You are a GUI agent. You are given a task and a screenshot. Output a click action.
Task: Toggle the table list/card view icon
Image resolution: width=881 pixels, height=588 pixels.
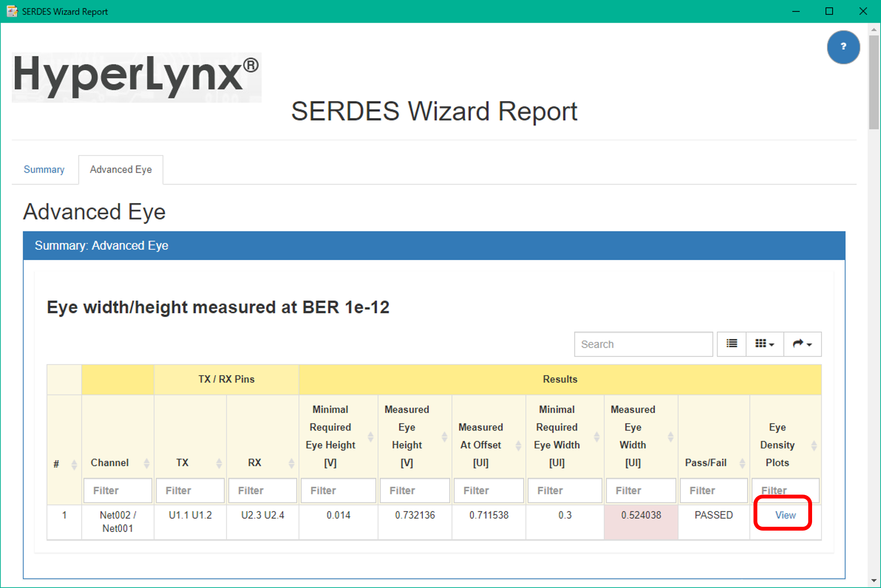pyautogui.click(x=732, y=344)
